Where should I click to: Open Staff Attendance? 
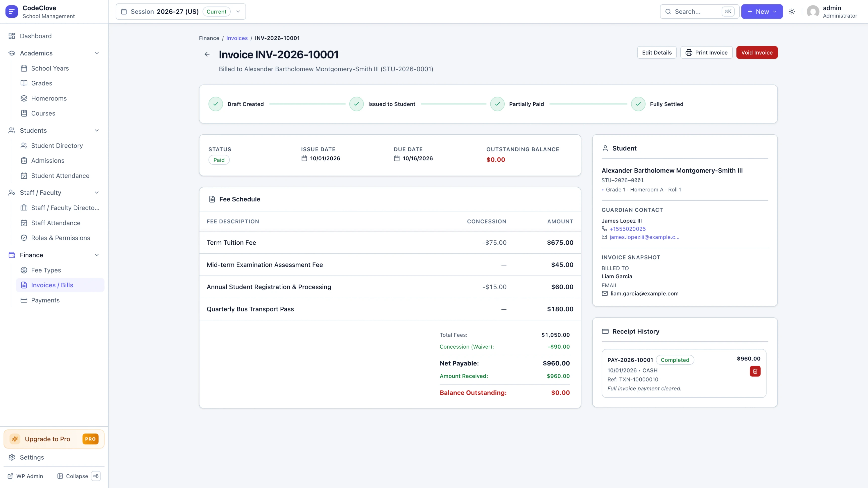[60, 223]
